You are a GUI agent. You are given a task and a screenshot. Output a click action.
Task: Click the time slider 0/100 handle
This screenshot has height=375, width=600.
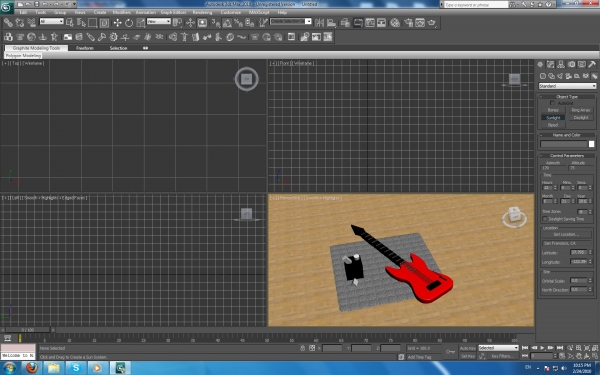pos(28,330)
